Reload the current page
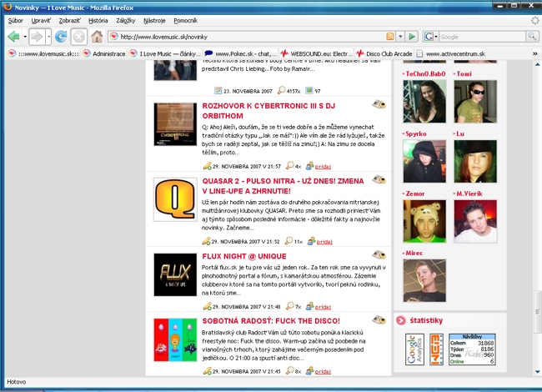The image size is (542, 392). point(61,37)
